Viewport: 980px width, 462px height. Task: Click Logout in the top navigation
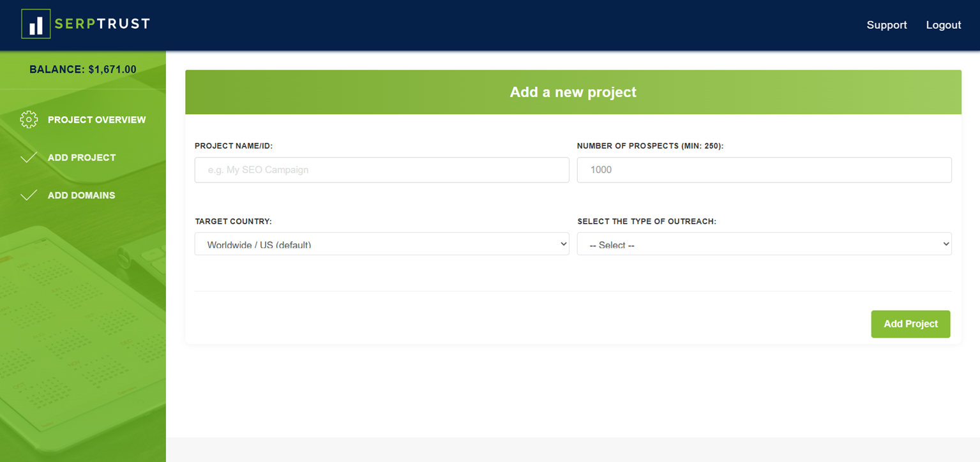click(943, 25)
